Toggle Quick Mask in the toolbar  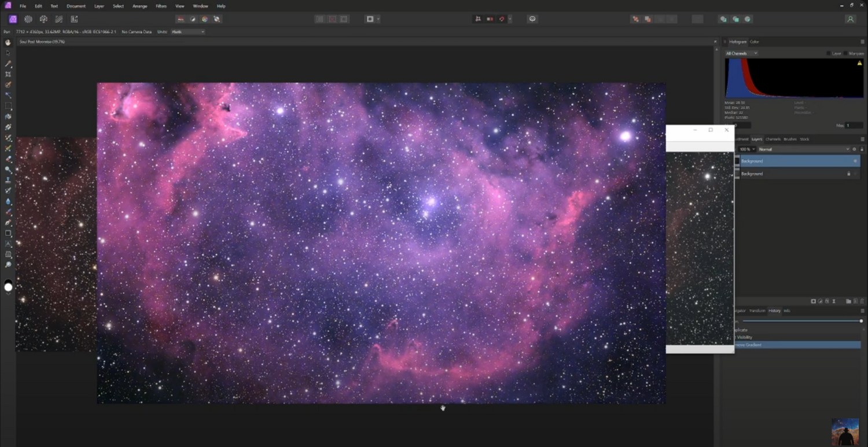pos(370,19)
